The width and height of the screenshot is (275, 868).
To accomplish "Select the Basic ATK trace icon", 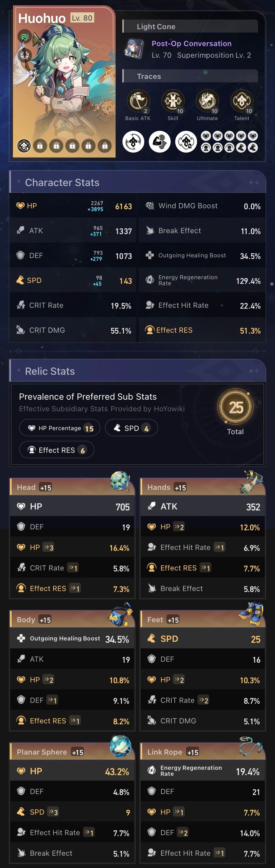I will coord(138,100).
